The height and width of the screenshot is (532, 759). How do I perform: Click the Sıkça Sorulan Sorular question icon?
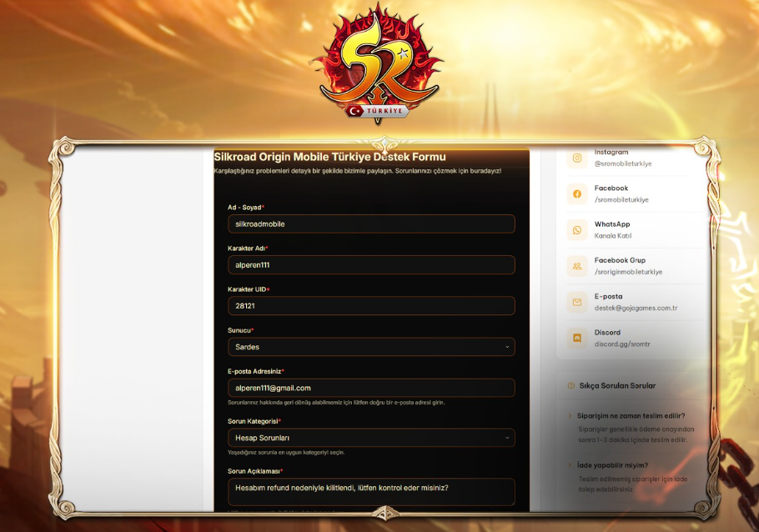tap(571, 386)
